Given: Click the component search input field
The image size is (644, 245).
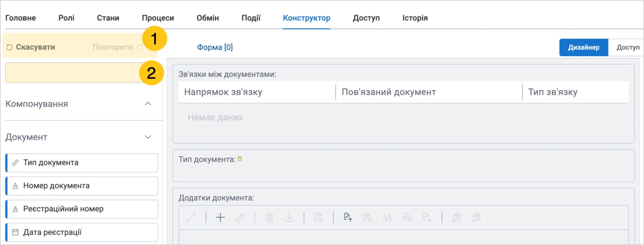Looking at the screenshot, I should click(81, 73).
